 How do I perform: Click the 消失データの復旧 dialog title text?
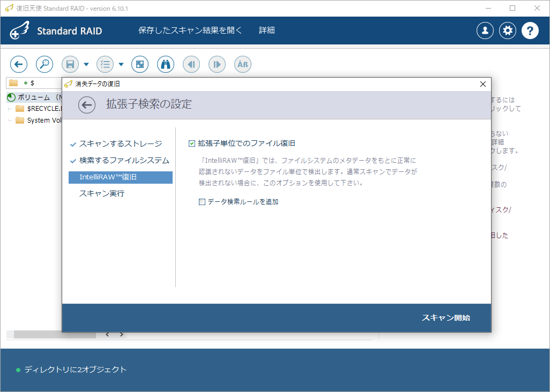tap(98, 84)
